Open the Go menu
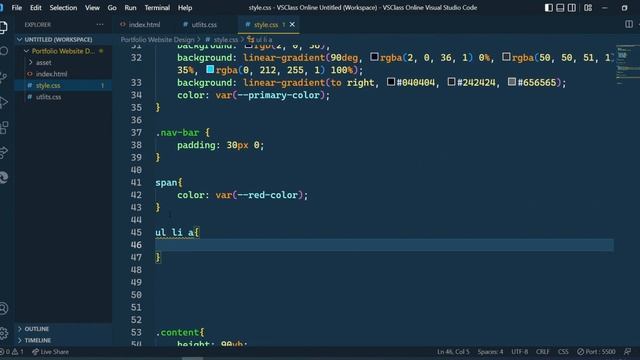 coord(112,8)
